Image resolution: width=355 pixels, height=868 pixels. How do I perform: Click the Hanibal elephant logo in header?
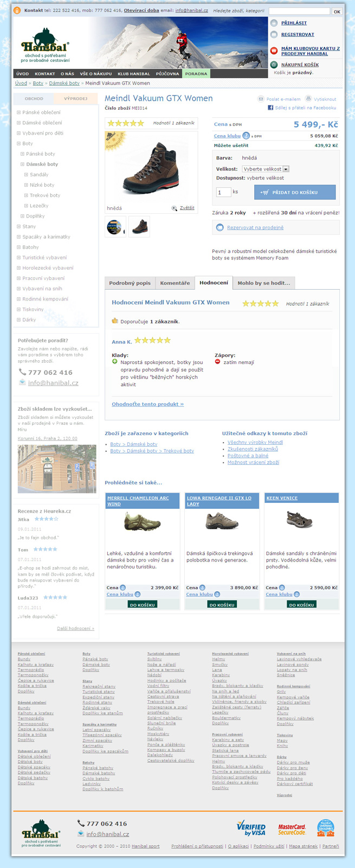pos(45,46)
